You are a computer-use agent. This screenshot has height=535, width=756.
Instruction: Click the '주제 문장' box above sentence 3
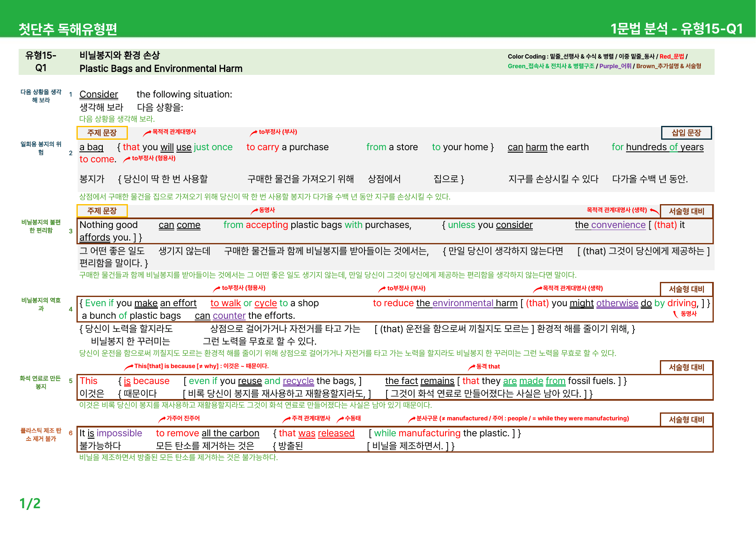[102, 211]
